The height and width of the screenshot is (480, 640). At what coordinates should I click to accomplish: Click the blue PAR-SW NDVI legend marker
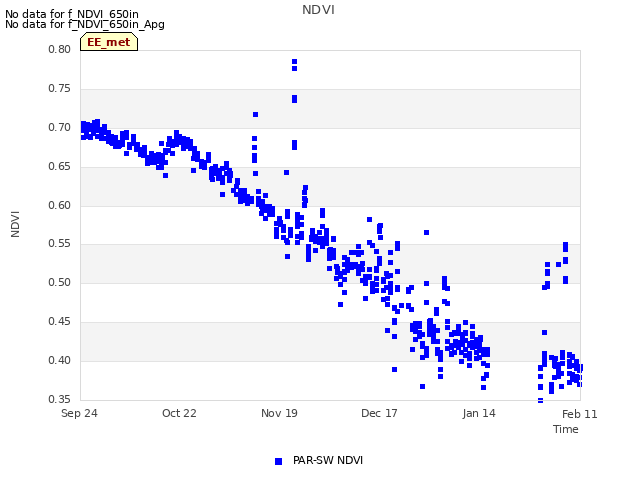278,461
